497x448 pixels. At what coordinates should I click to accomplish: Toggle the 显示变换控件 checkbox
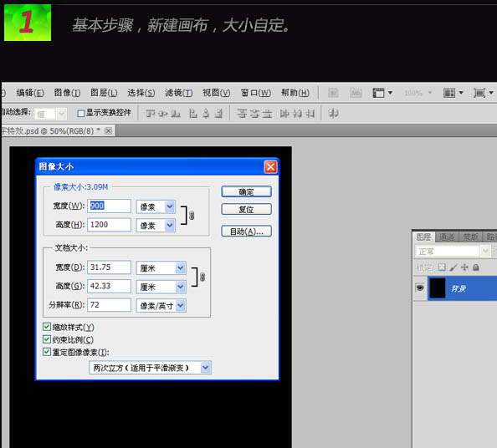(x=80, y=113)
